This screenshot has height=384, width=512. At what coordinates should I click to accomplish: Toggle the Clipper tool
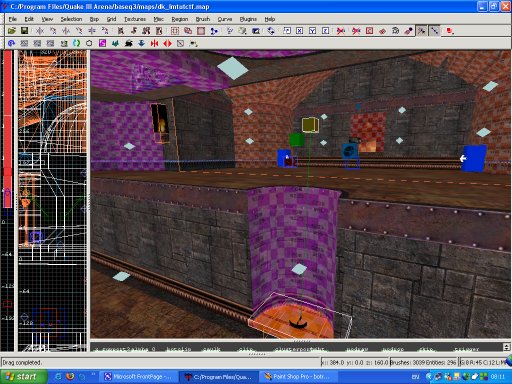(214, 31)
